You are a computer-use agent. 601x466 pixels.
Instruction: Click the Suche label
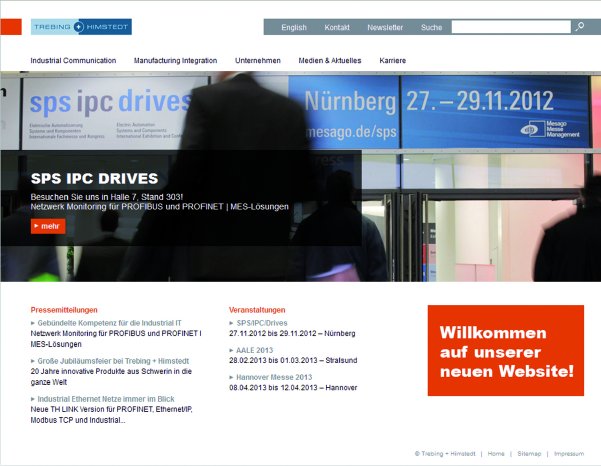[432, 28]
